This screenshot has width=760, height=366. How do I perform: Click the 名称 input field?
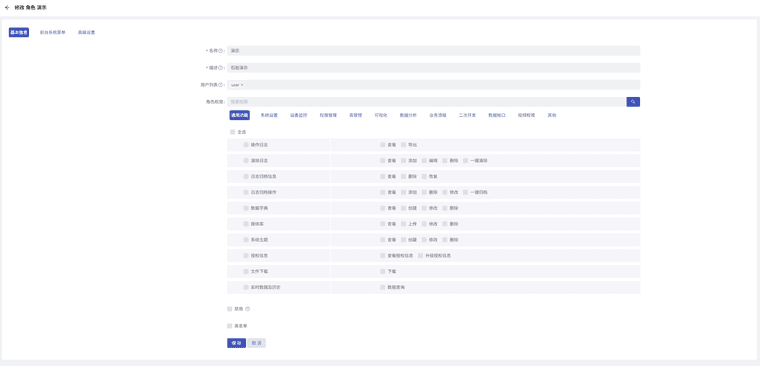[x=433, y=50]
